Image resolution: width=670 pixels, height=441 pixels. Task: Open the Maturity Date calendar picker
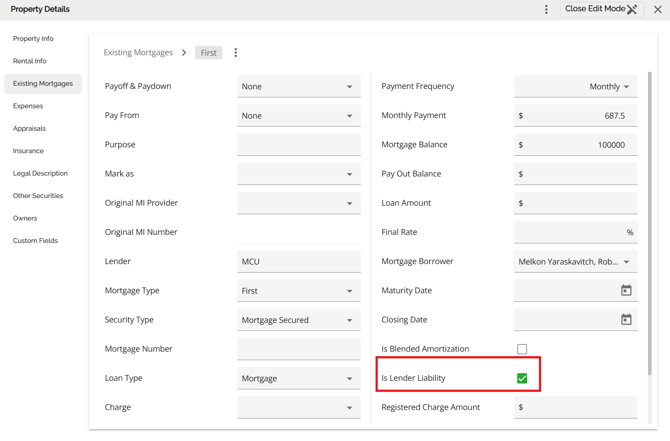626,291
